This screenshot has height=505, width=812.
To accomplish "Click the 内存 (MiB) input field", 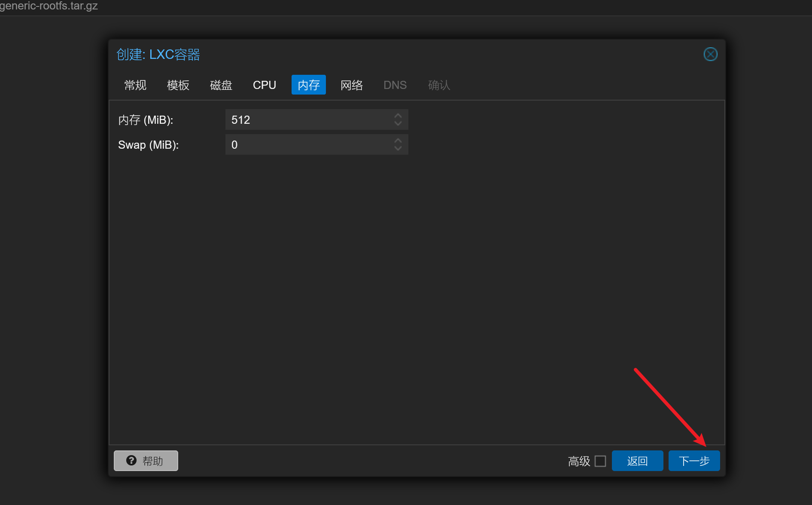I will click(308, 119).
